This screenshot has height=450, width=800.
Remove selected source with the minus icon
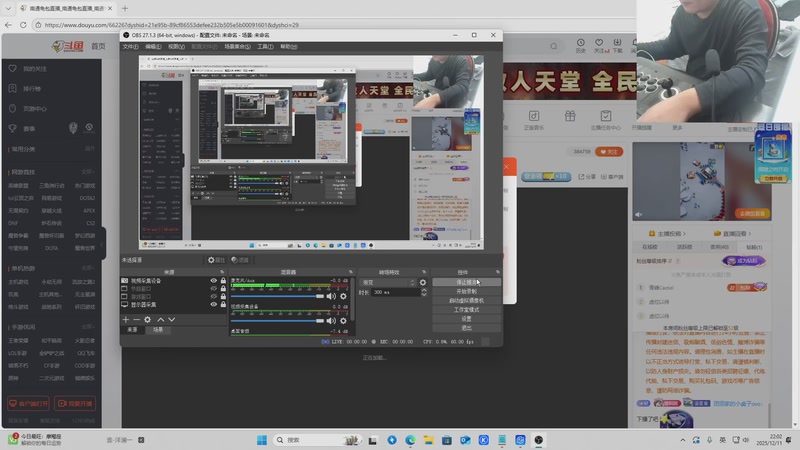point(136,319)
